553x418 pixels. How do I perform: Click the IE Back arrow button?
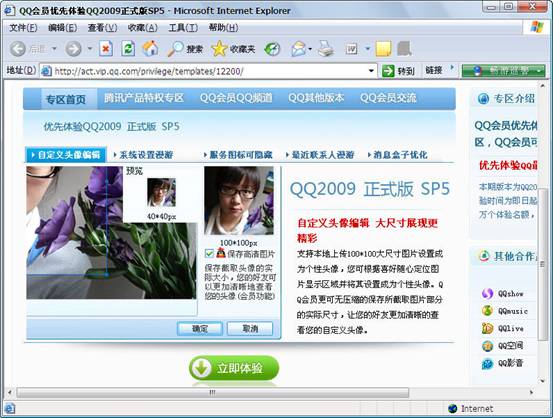tap(18, 49)
